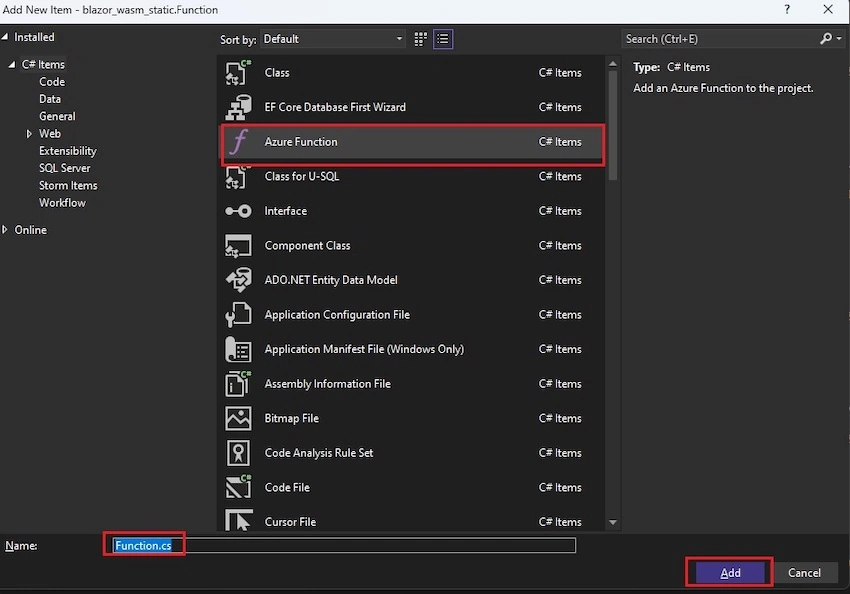
Task: Choose the Application Manifest File icon
Action: click(x=238, y=349)
